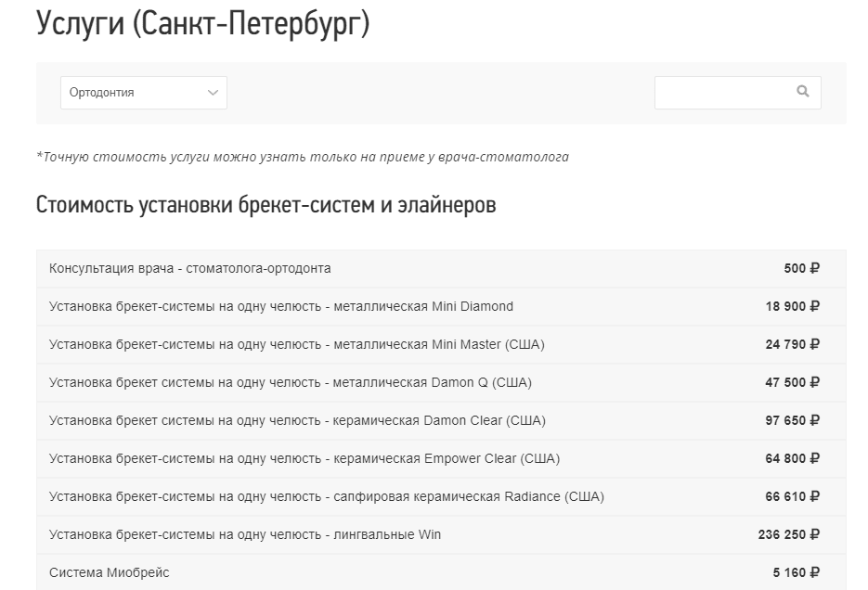
Task: Click the 18 900 ₽ price
Action: coord(792,306)
